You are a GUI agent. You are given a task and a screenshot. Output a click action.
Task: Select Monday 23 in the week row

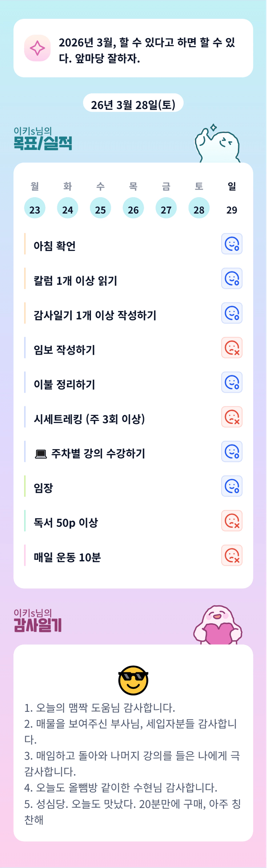pos(35,208)
